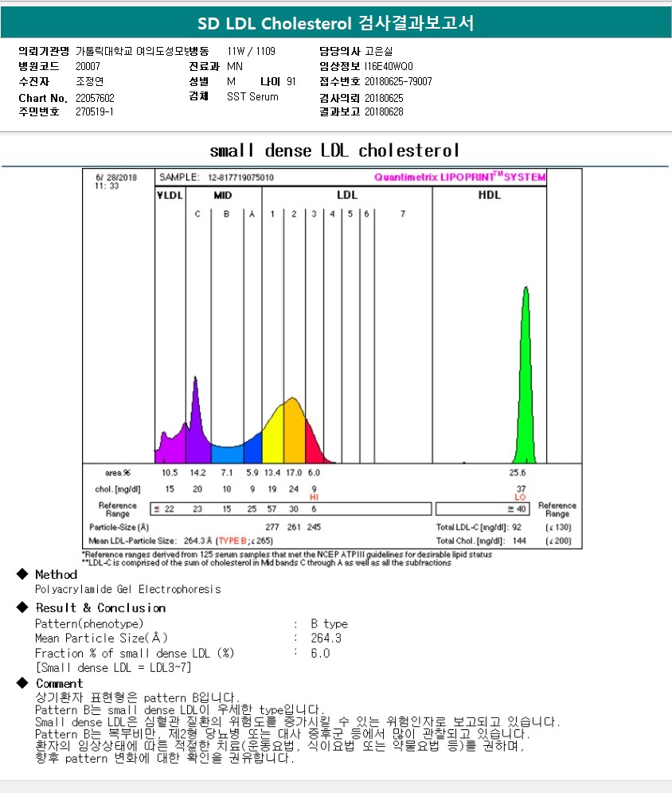The height and width of the screenshot is (793, 672).
Task: Click the 결과보고 date '20180628'
Action: tap(385, 111)
